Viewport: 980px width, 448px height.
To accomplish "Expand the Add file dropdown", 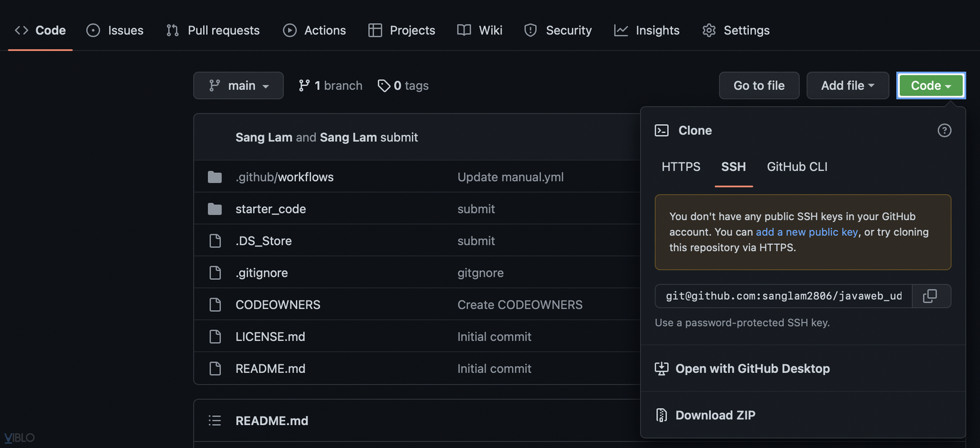I will [x=847, y=86].
